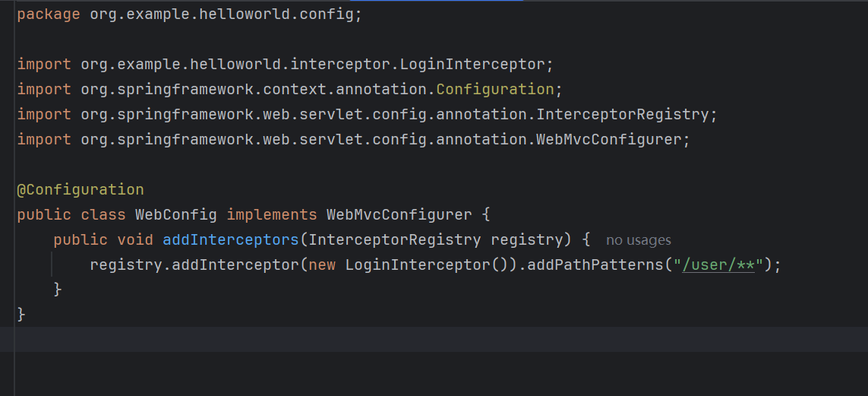Click the registry parameter name in method signature
Image resolution: width=868 pixels, height=396 pixels.
(x=526, y=239)
